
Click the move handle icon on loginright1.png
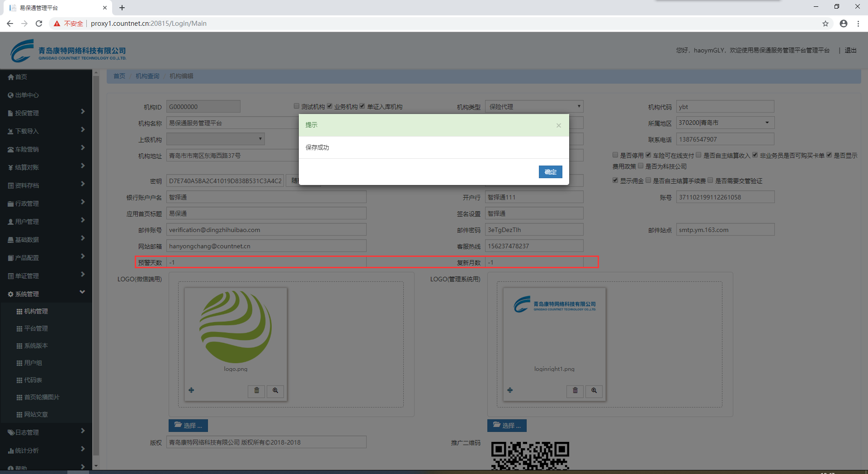point(510,390)
